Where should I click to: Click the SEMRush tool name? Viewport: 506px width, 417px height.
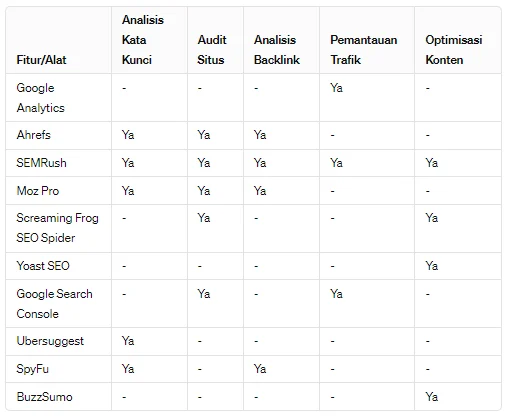pos(41,163)
